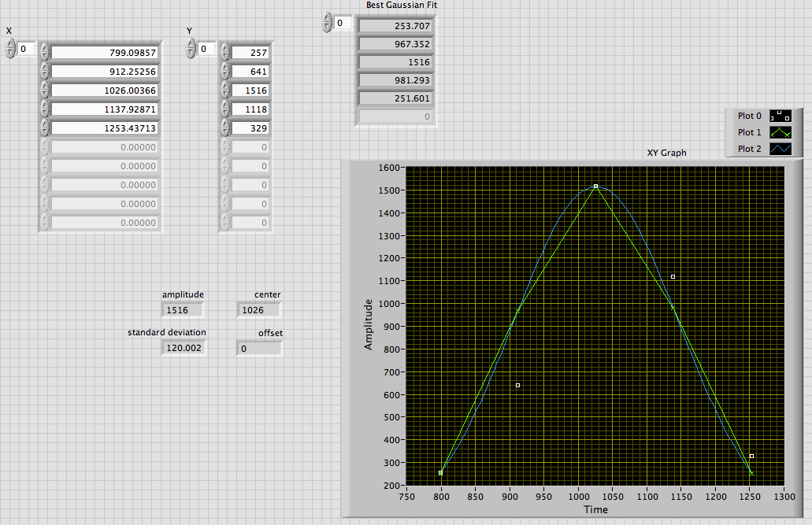This screenshot has height=525, width=812.
Task: Click the stepper beside X value 1137.92871
Action: pos(45,109)
